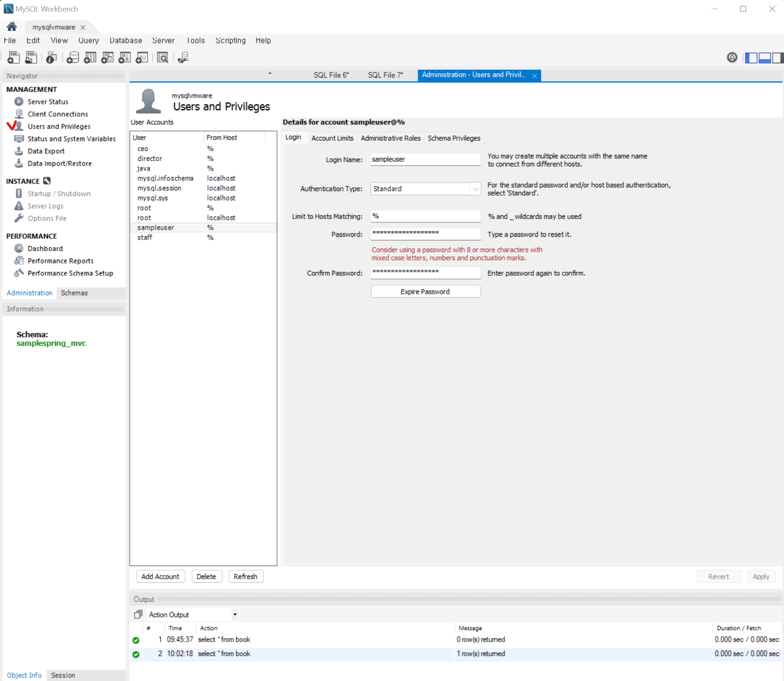Viewport: 784px width, 681px height.
Task: Switch to Schemas navigator tab
Action: 74,293
